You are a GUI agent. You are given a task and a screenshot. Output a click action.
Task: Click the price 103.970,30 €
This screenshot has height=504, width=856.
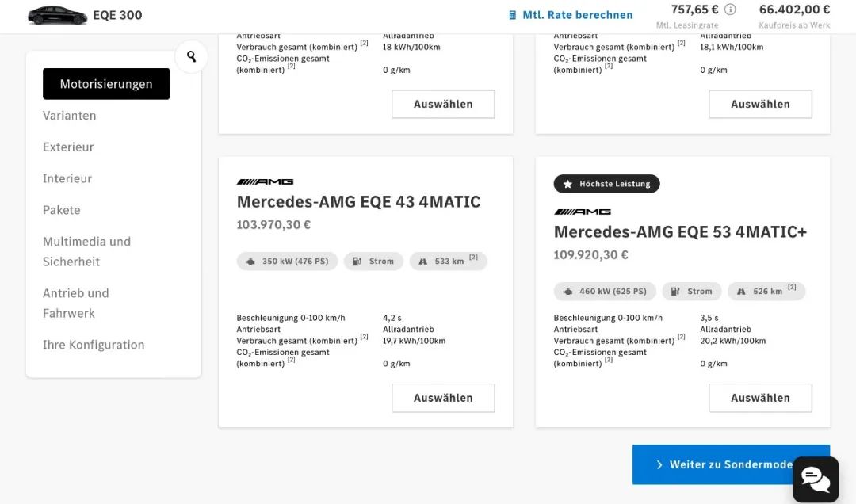pos(273,224)
